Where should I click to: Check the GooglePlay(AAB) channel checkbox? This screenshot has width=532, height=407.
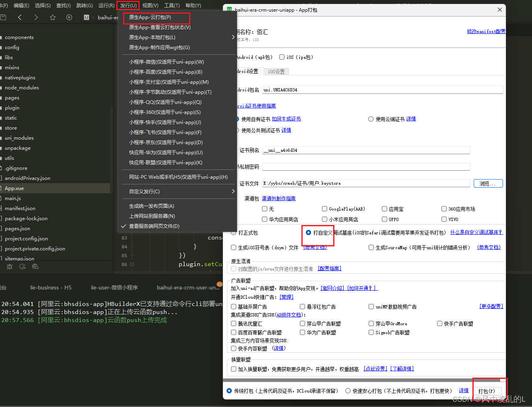324,209
